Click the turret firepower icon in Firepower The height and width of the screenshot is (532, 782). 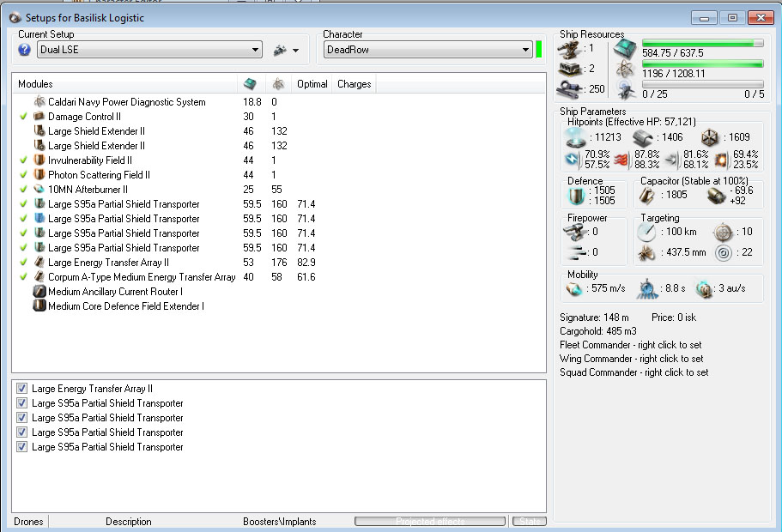[574, 232]
